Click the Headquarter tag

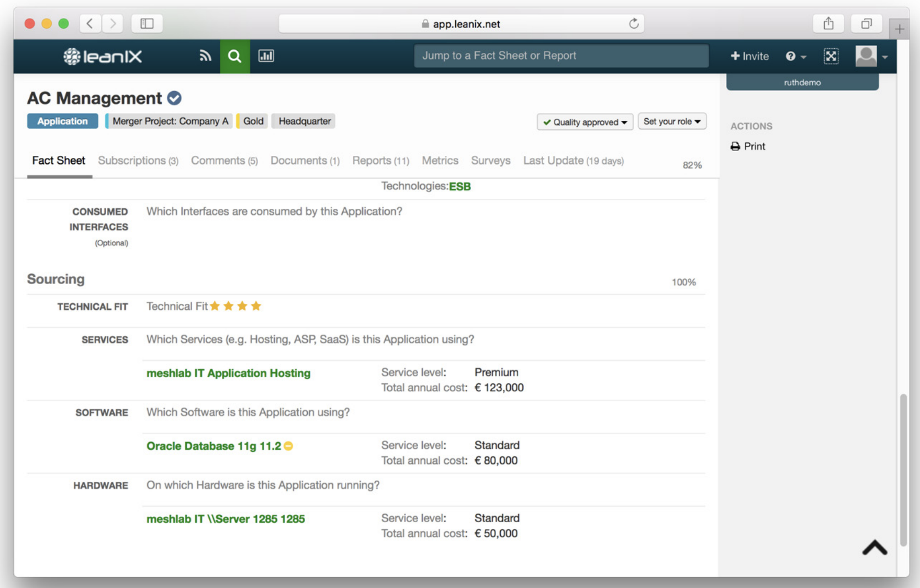(x=304, y=121)
